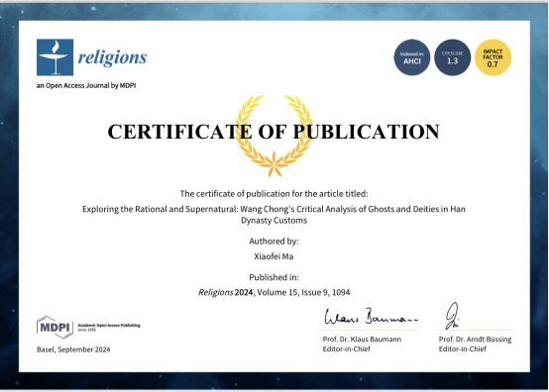Click the italic 'religions' journal wordmark
The image size is (549, 392).
tap(112, 57)
